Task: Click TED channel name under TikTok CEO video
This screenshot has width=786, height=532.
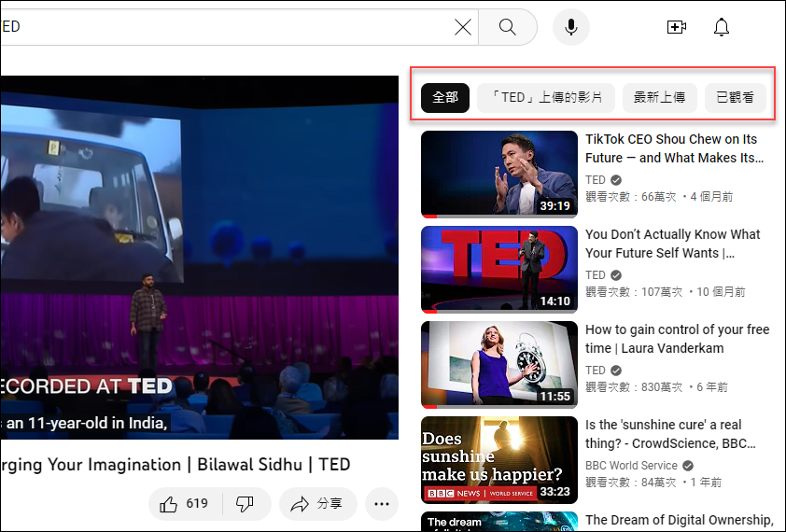Action: 596,180
